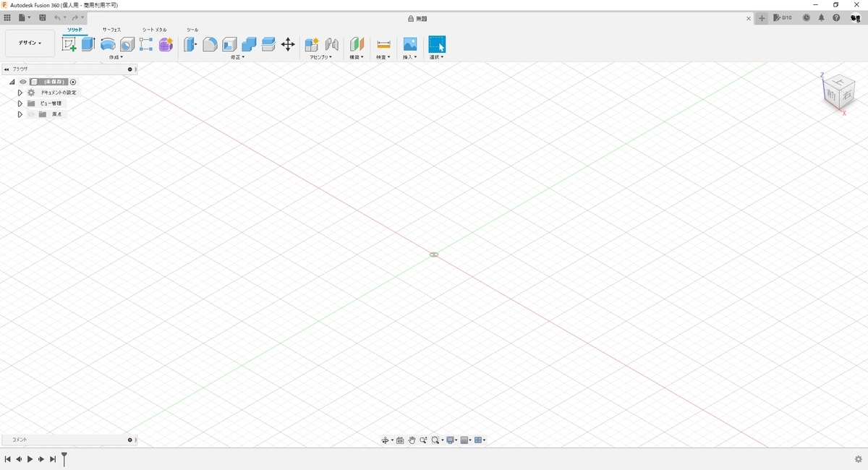Viewport: 868px width, 470px height.
Task: Click the ViewCube orientation cube
Action: point(838,93)
